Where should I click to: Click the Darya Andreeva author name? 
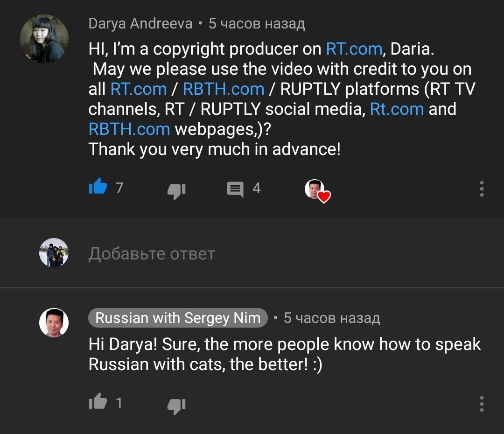pos(140,24)
